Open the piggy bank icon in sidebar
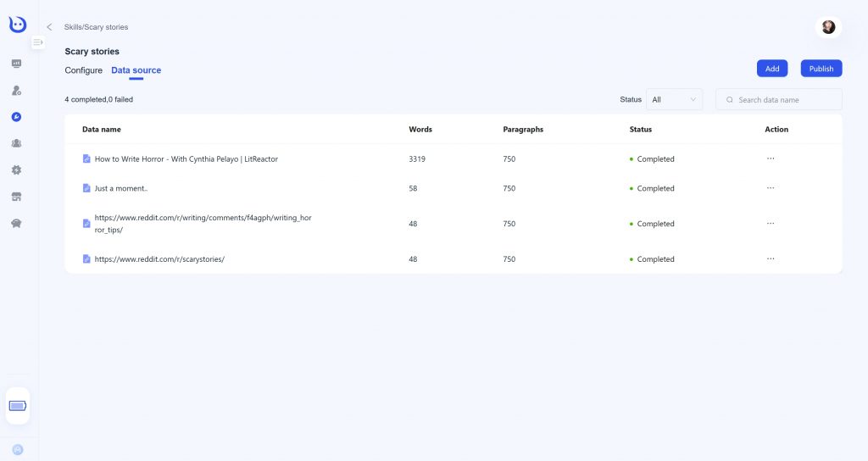 point(17,223)
